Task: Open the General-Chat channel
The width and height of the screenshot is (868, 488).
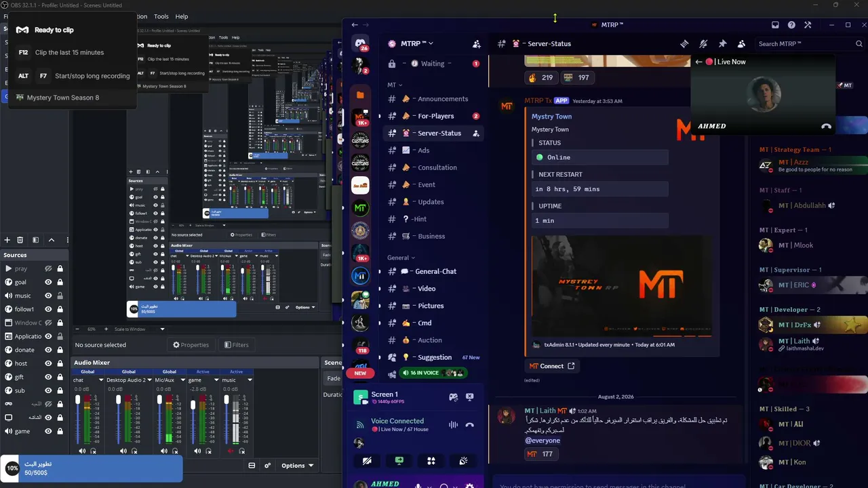Action: tap(434, 271)
